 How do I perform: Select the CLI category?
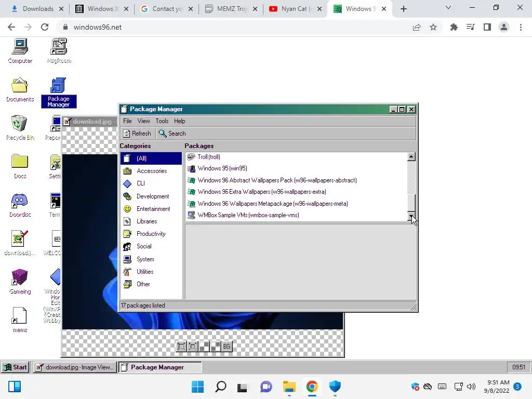point(151,183)
